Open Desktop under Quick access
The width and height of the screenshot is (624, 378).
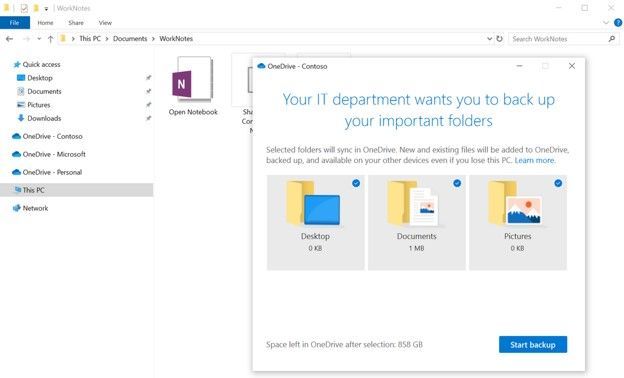click(x=40, y=78)
